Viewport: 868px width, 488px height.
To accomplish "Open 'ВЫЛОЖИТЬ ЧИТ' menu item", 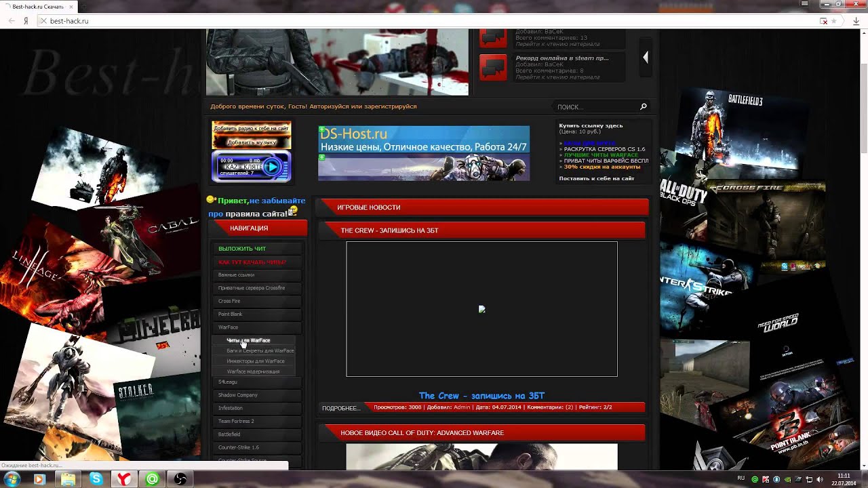I will pyautogui.click(x=256, y=249).
